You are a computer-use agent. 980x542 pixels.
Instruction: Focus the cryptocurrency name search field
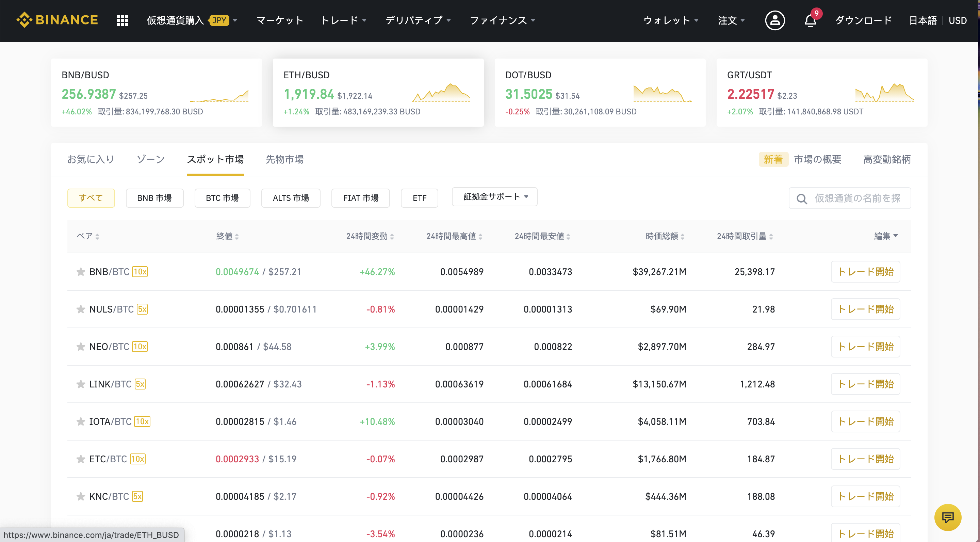(857, 198)
